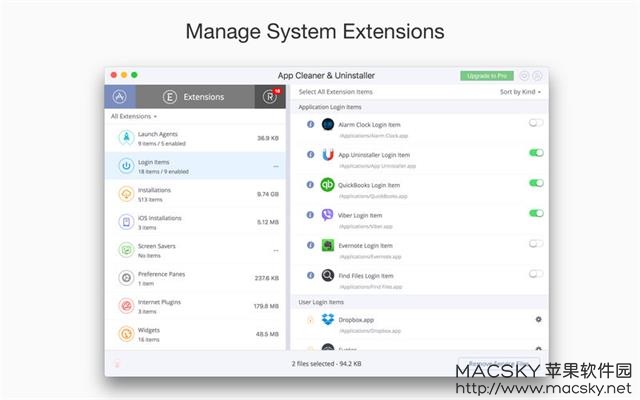Click the lightbulb tips icon in footer
640x400 pixels.
pos(117,363)
